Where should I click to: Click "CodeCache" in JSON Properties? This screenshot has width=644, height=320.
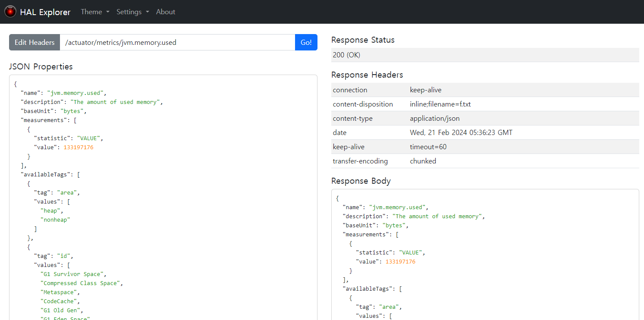point(59,301)
